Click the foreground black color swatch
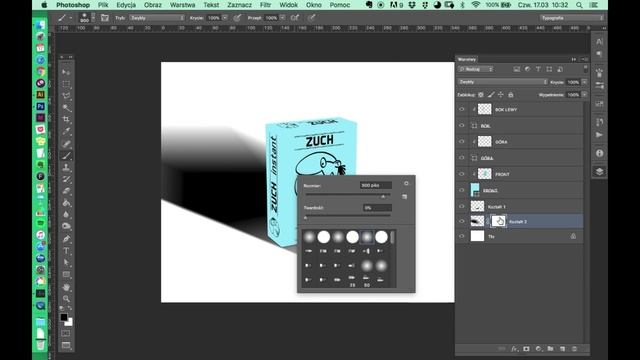The image size is (640, 360). point(64,317)
